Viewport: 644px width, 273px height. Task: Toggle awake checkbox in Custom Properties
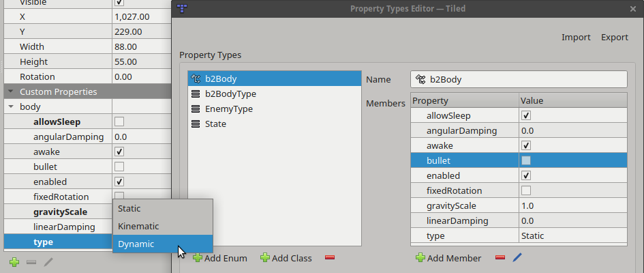pos(119,152)
